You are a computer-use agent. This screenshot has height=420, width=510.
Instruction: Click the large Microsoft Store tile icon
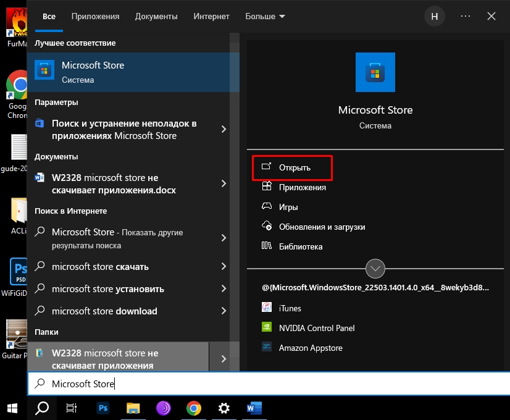[x=375, y=72]
